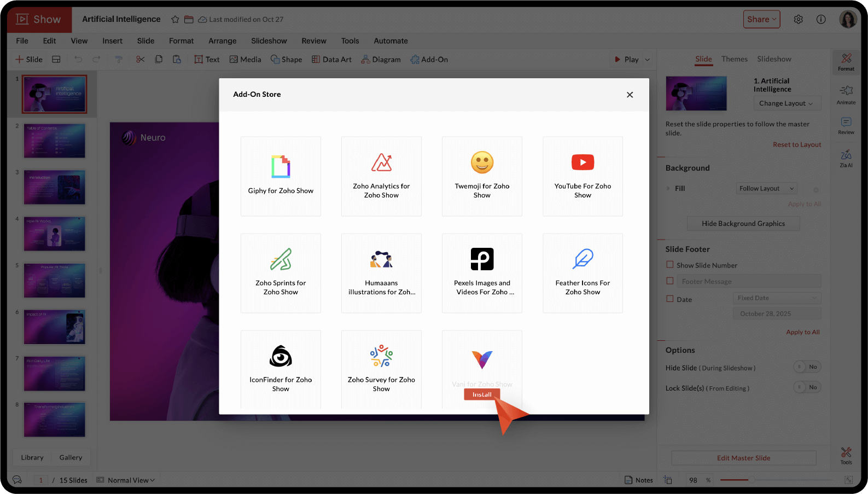
Task: Toggle Hide Slide during slideshow
Action: pos(807,367)
